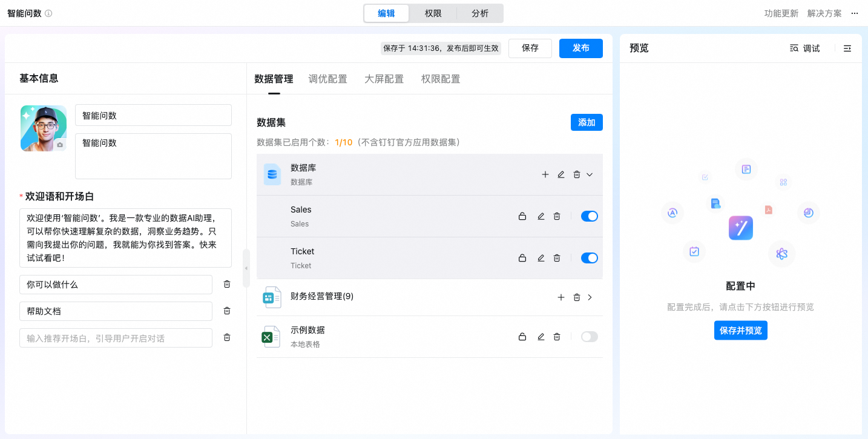Click the welcome message text area
Viewport: 868px width, 439px height.
tap(125, 238)
